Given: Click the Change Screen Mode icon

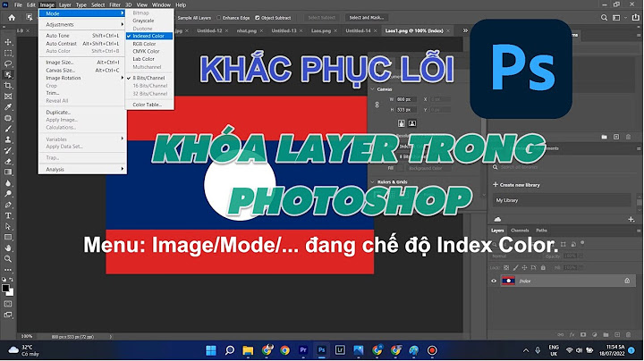Looking at the screenshot, I should [x=8, y=315].
